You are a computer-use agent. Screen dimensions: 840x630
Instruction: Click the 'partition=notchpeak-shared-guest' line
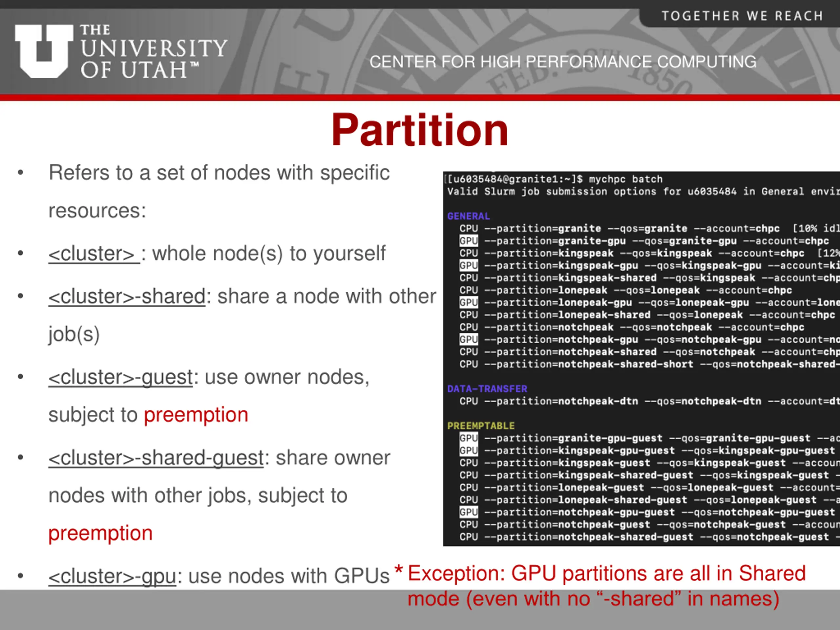point(649,537)
